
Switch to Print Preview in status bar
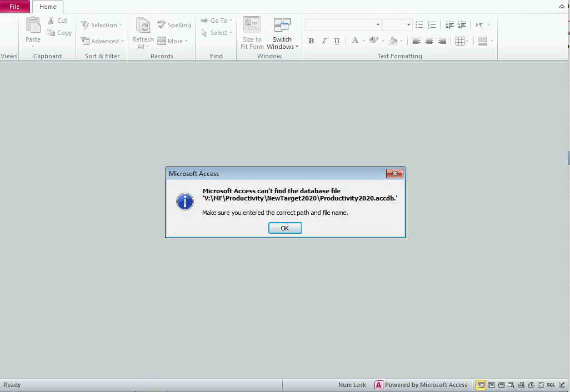[511, 385]
